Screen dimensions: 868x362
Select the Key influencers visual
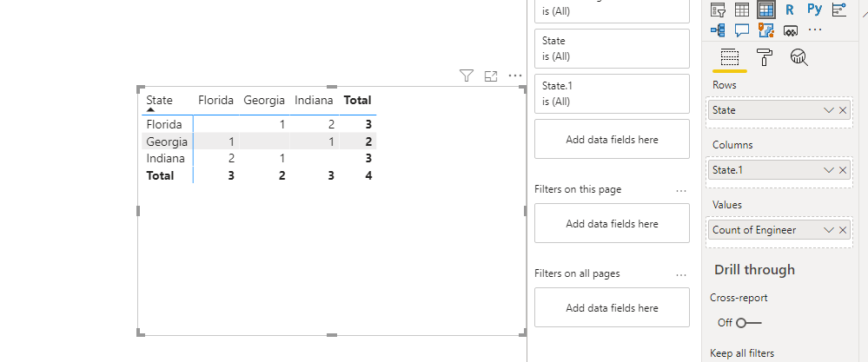click(839, 10)
